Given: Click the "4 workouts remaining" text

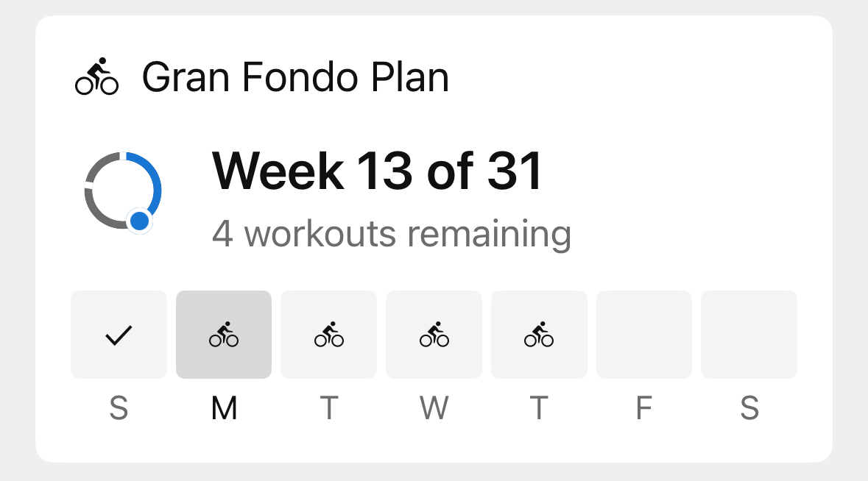Looking at the screenshot, I should [391, 234].
